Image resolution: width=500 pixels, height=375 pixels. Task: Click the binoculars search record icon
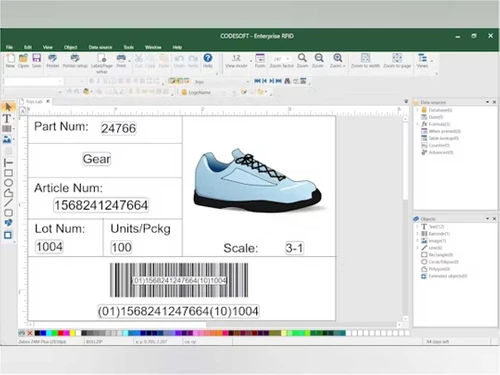[287, 81]
